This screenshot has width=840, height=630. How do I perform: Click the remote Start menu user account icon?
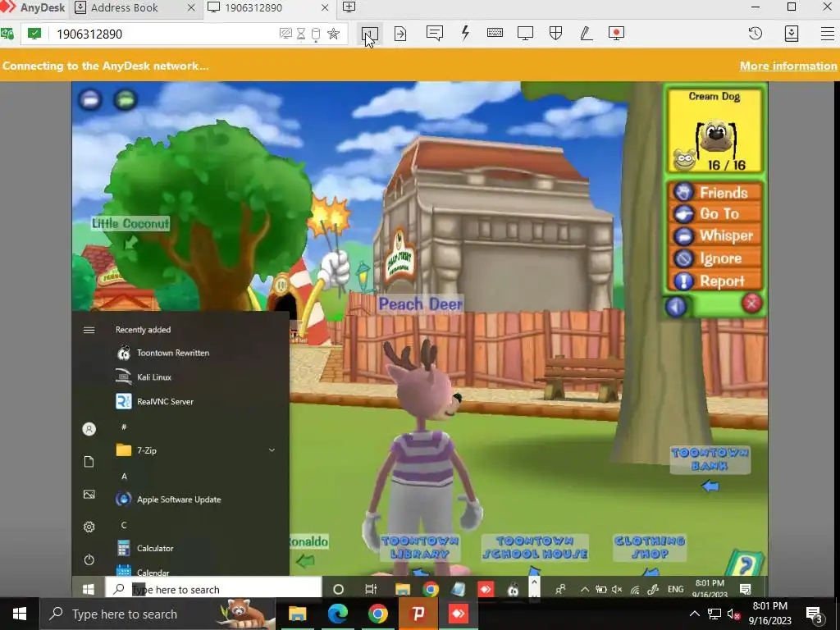89,429
